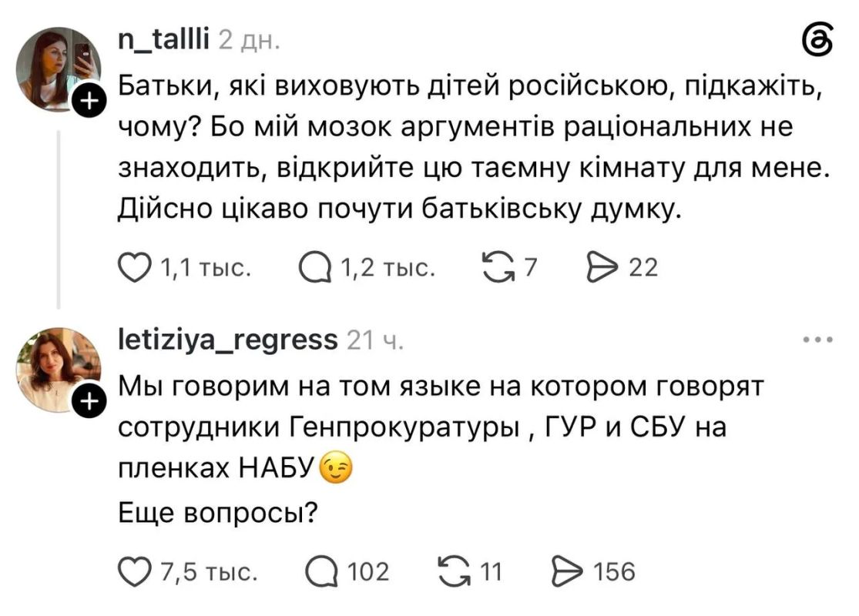Open replies on letiziya_regress comment
Screen dimensions: 859x616
[321, 572]
